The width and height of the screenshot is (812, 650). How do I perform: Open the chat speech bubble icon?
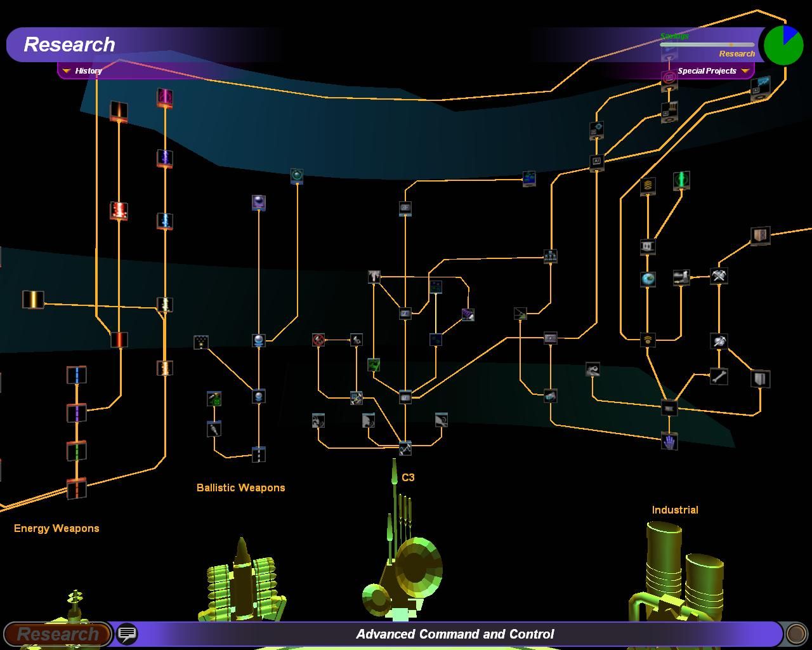tap(127, 633)
